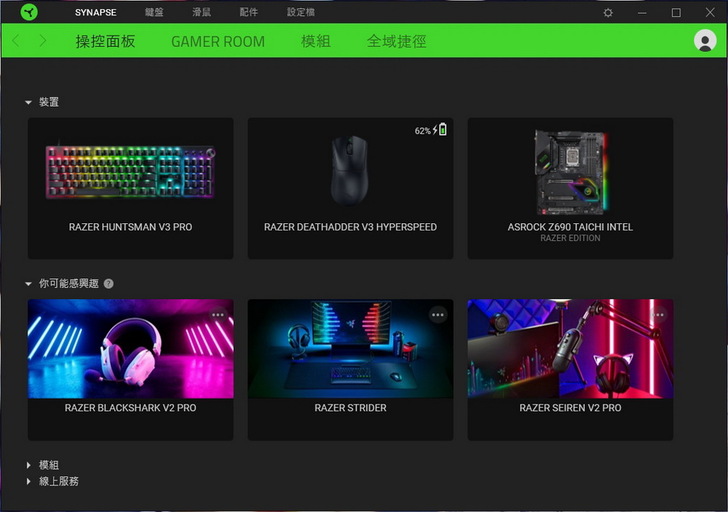The width and height of the screenshot is (728, 512).
Task: Expand the 線上服務 section
Action: [x=29, y=481]
